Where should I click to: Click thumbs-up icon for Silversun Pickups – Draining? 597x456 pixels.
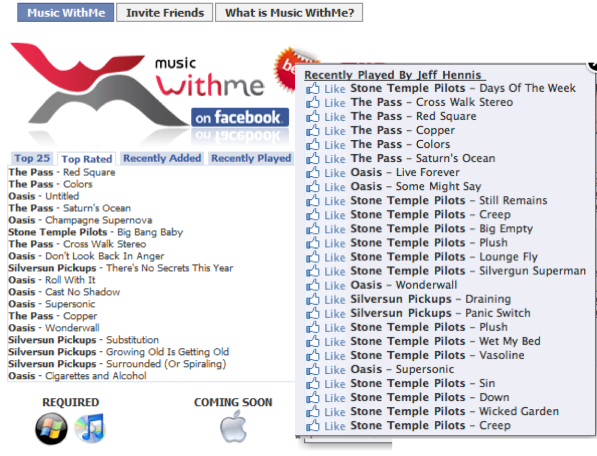(x=313, y=300)
